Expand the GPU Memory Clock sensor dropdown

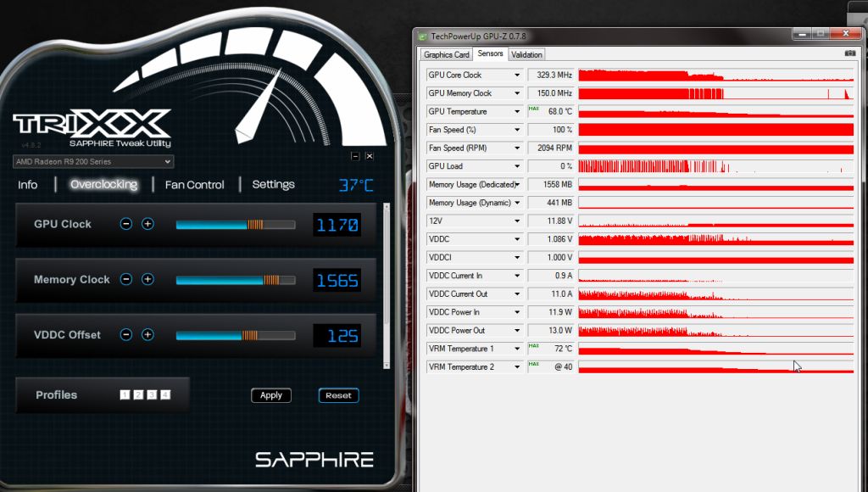coord(517,93)
